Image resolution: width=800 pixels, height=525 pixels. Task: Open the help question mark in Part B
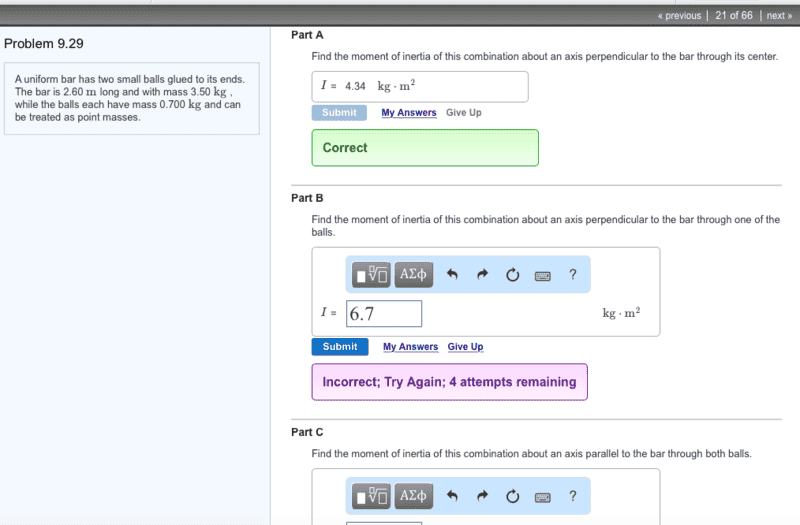pos(573,275)
